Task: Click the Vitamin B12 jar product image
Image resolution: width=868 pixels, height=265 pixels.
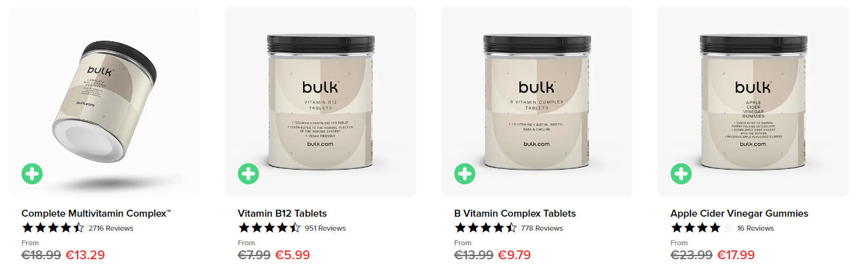Action: coord(321,102)
